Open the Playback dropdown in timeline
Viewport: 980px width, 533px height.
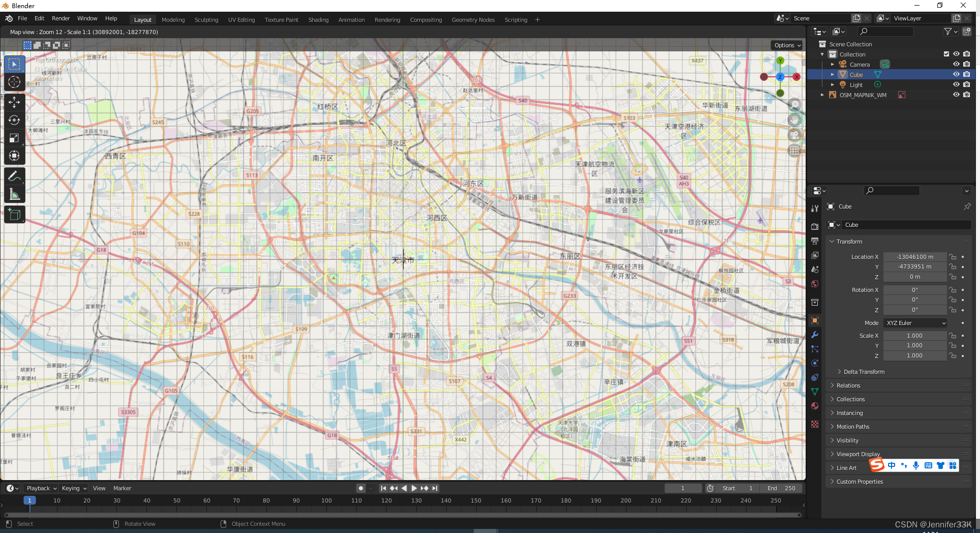pyautogui.click(x=42, y=488)
